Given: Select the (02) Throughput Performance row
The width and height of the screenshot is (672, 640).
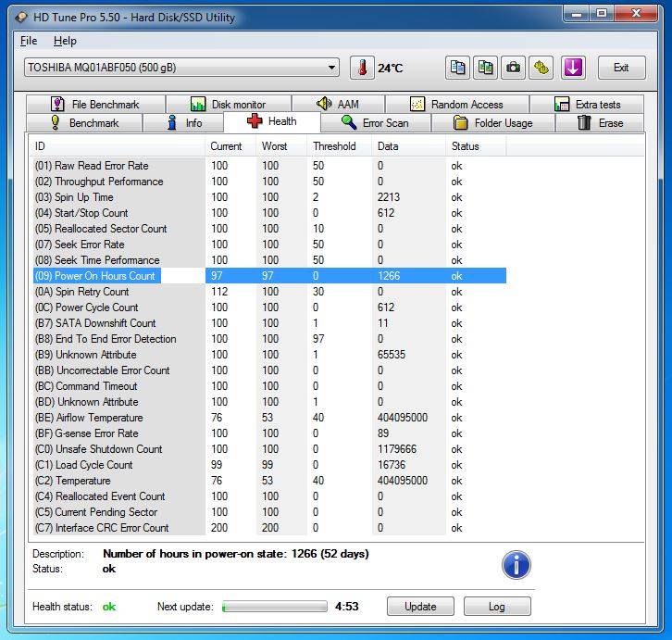Looking at the screenshot, I should [269, 182].
